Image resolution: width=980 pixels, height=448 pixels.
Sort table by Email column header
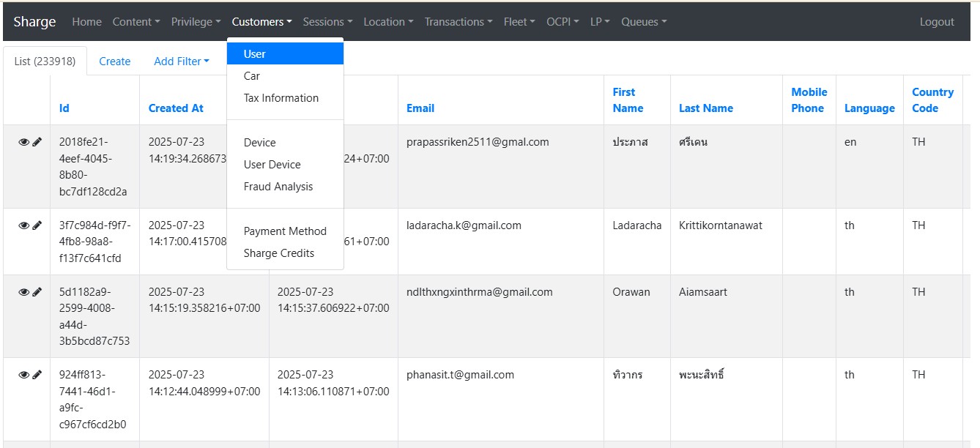point(420,108)
